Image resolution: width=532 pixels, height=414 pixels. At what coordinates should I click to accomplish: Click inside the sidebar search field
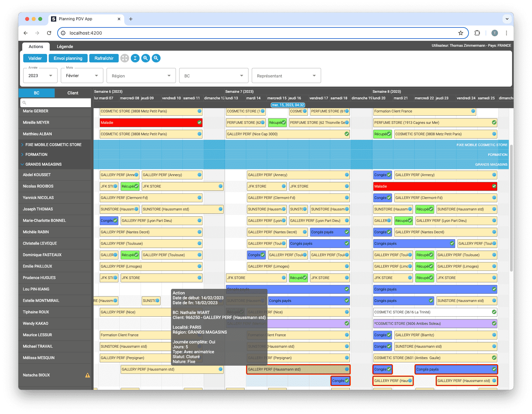click(x=56, y=103)
